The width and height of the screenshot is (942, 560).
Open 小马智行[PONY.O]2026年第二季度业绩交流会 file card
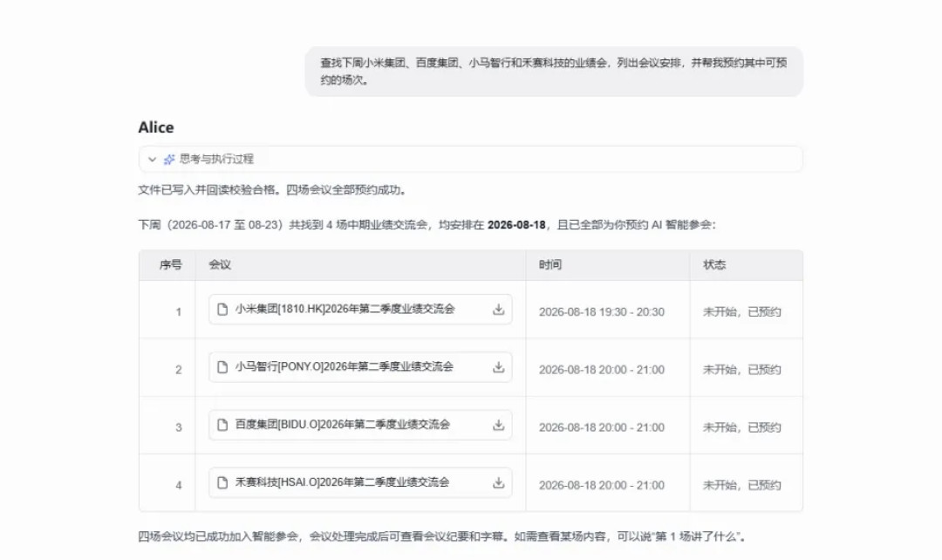360,367
